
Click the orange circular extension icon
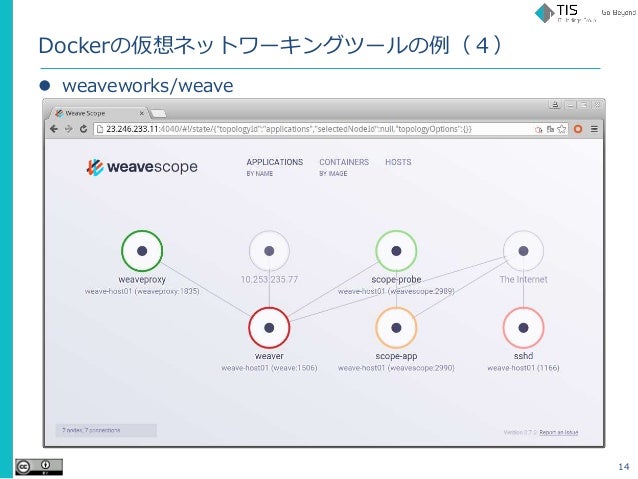click(578, 129)
